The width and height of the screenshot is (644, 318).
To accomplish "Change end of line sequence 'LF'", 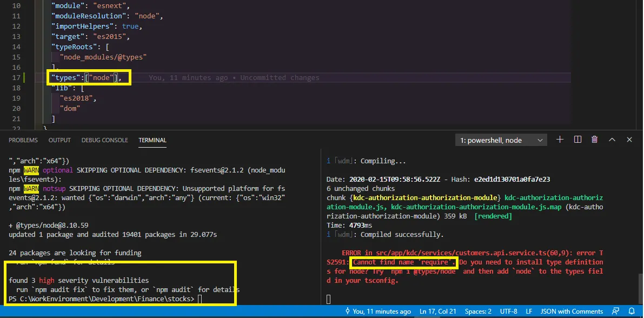I will point(529,312).
